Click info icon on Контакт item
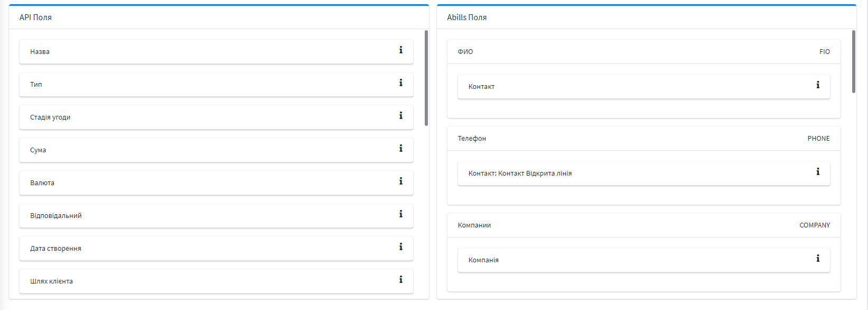 (818, 85)
